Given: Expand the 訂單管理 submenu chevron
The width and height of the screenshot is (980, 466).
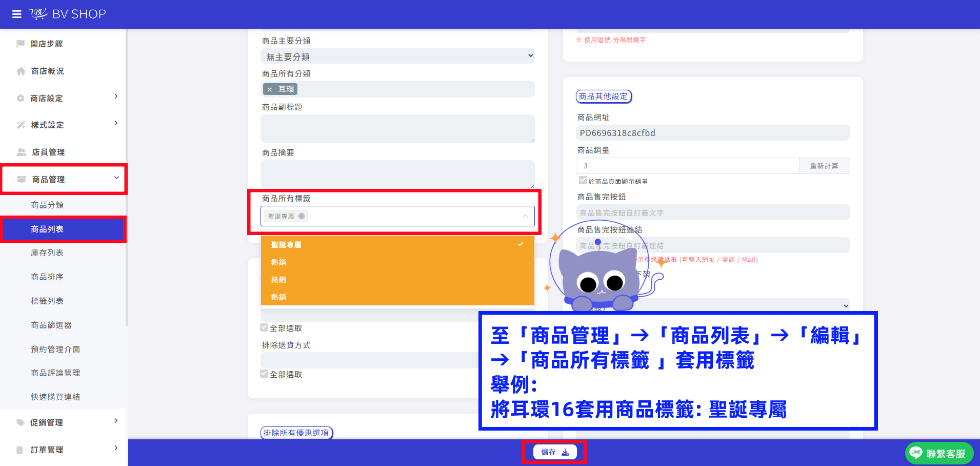Looking at the screenshot, I should [116, 448].
